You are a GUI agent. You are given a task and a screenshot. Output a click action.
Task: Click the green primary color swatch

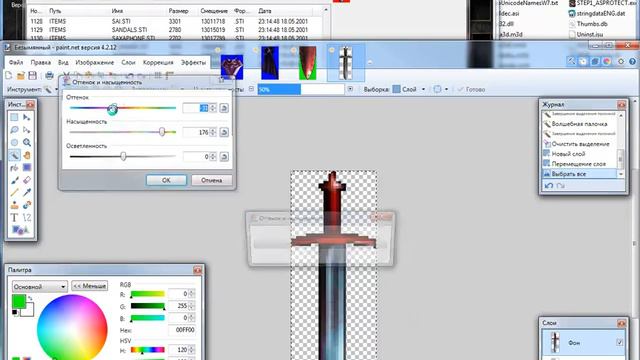[x=18, y=301]
